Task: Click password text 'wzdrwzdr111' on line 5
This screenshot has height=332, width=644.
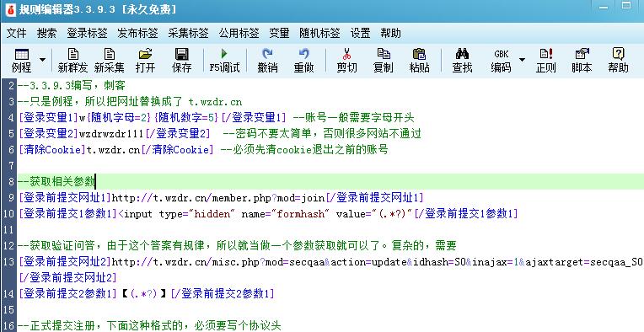Action: (x=112, y=134)
